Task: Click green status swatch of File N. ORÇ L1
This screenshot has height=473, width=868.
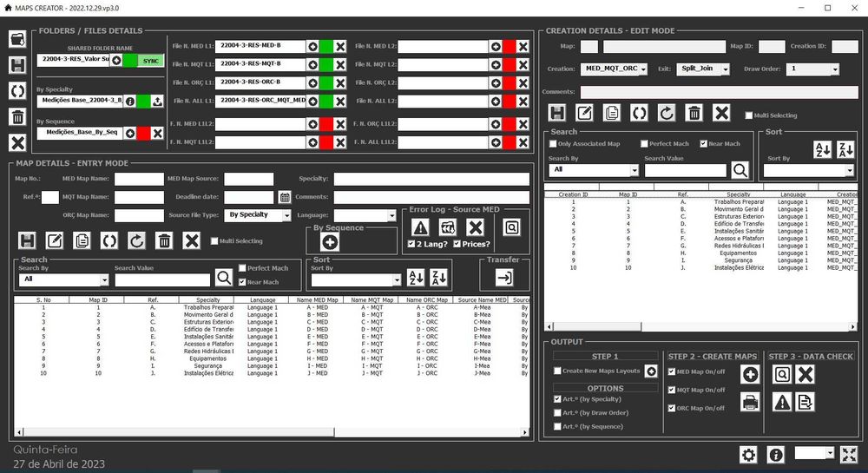Action: pos(326,83)
